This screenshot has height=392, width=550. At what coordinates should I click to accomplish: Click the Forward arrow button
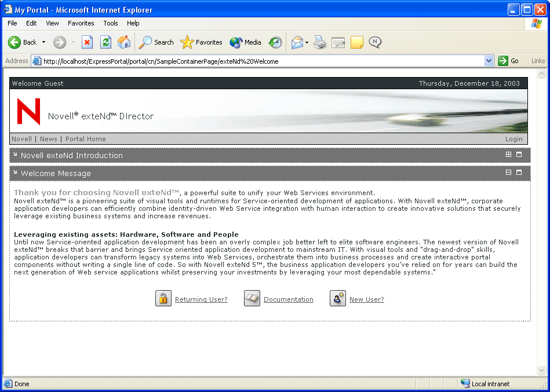[x=60, y=42]
